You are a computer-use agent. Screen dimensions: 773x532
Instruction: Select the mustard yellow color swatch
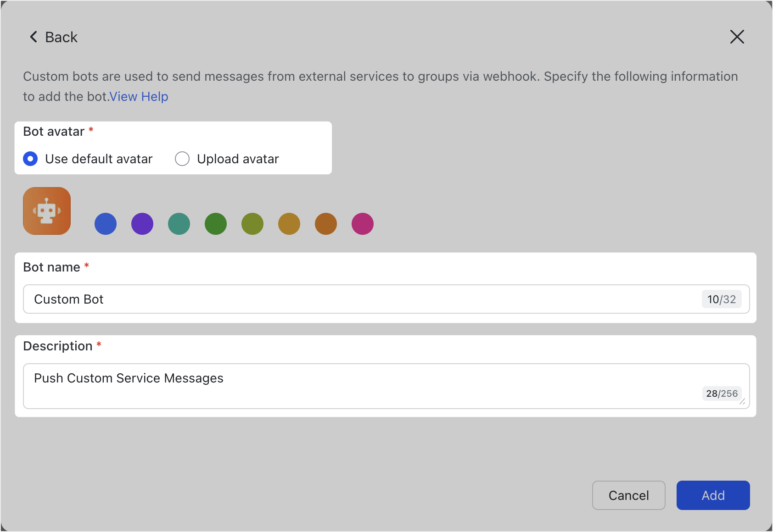click(x=289, y=224)
